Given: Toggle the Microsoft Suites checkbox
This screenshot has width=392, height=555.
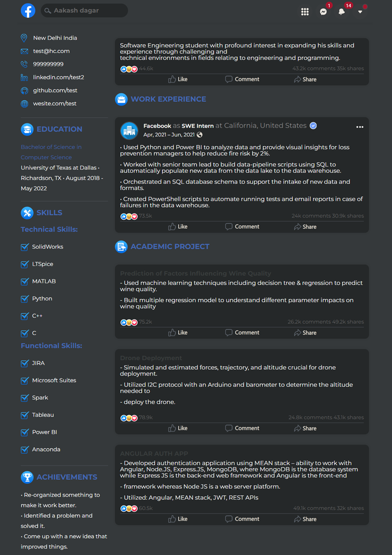Looking at the screenshot, I should tap(25, 381).
